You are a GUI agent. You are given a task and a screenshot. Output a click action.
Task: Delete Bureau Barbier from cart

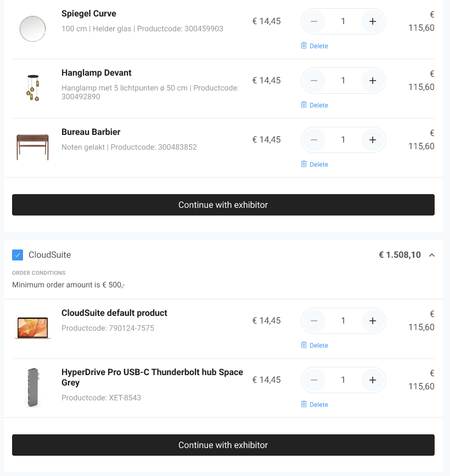pyautogui.click(x=314, y=165)
